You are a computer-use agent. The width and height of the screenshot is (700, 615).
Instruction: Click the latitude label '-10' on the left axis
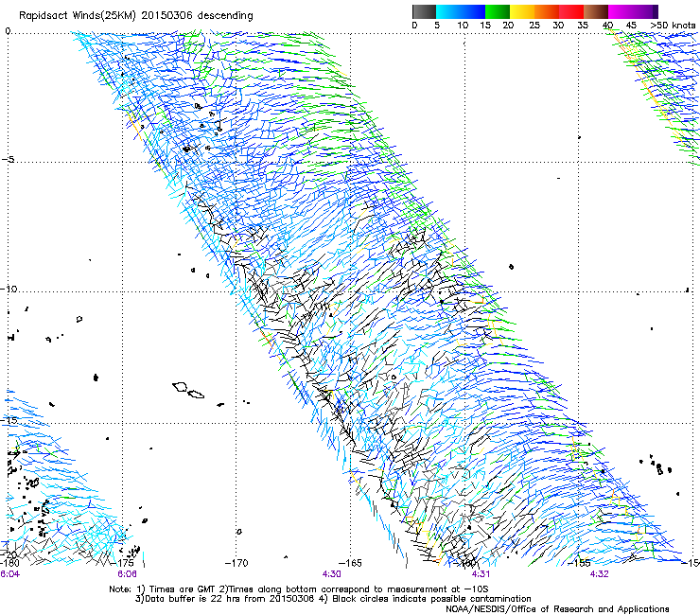[x=9, y=289]
